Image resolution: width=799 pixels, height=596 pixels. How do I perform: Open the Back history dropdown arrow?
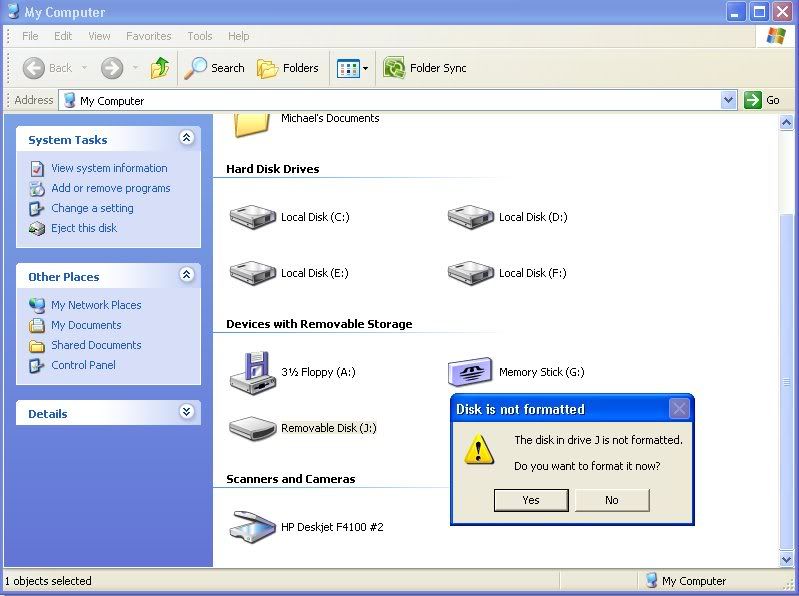click(85, 68)
